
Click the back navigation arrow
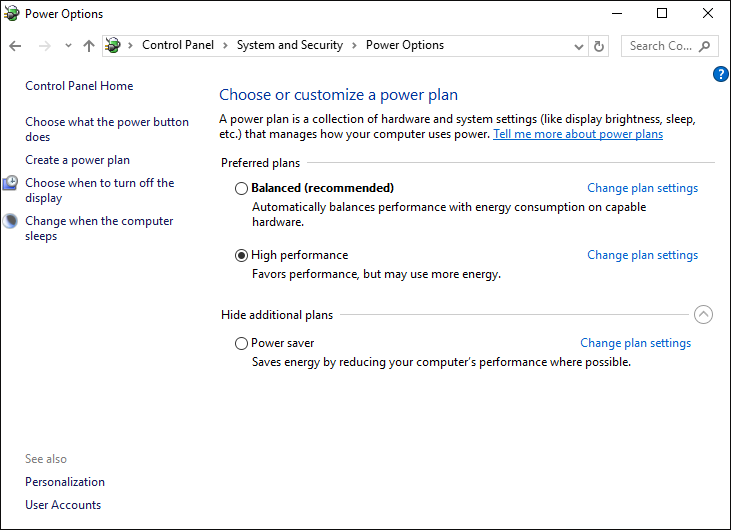[15, 46]
